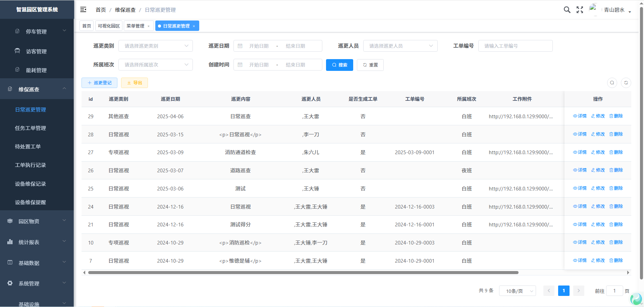Open 任务工单管理 in the sidebar
Viewport: 644px width, 307px height.
coord(31,128)
